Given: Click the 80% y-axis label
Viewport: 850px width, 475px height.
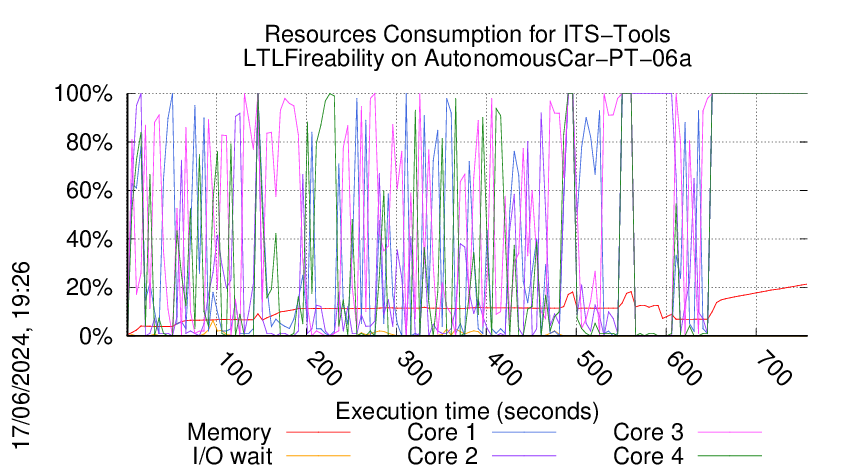Looking at the screenshot, I should (89, 143).
